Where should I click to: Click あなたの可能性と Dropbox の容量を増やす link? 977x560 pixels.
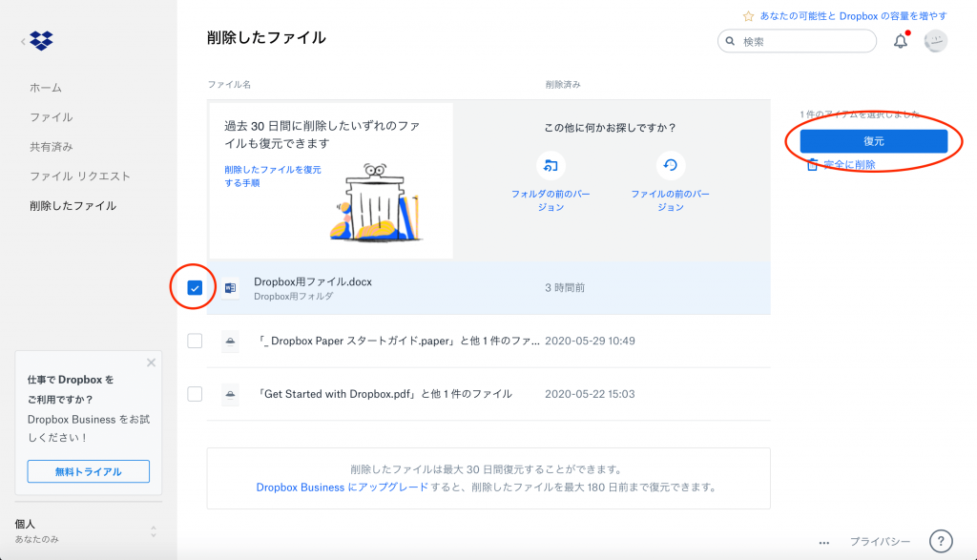[x=854, y=16]
